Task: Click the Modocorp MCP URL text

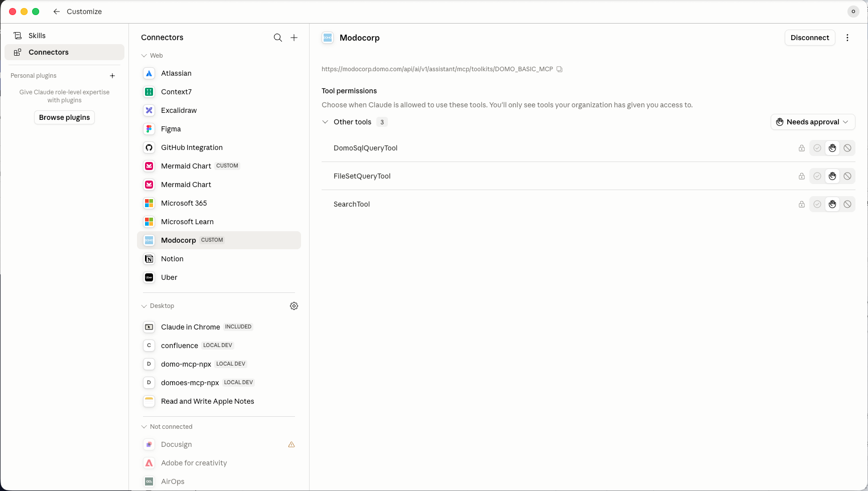Action: [x=437, y=69]
